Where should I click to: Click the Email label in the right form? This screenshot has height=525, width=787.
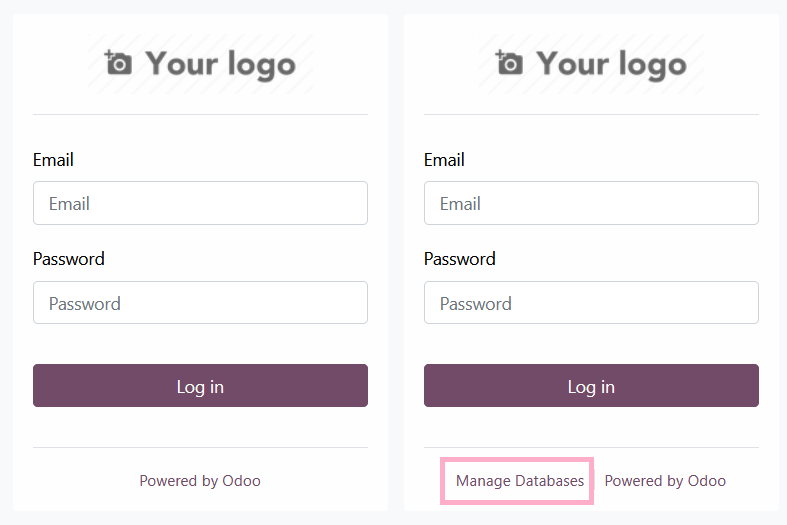[x=444, y=160]
